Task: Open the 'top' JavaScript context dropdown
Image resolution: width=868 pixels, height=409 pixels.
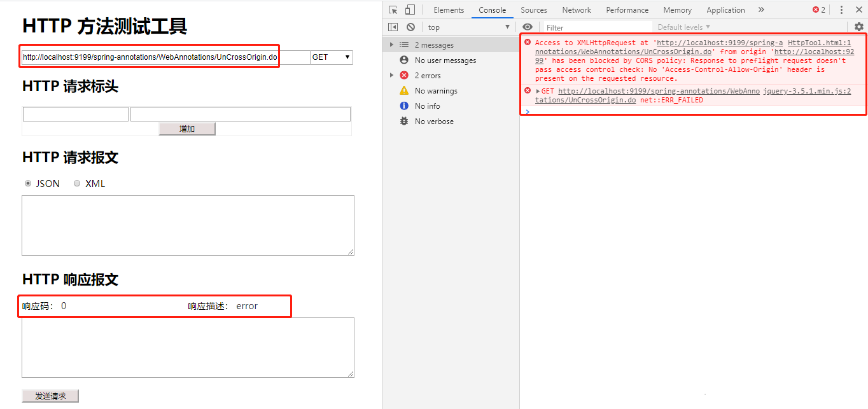Action: 469,27
